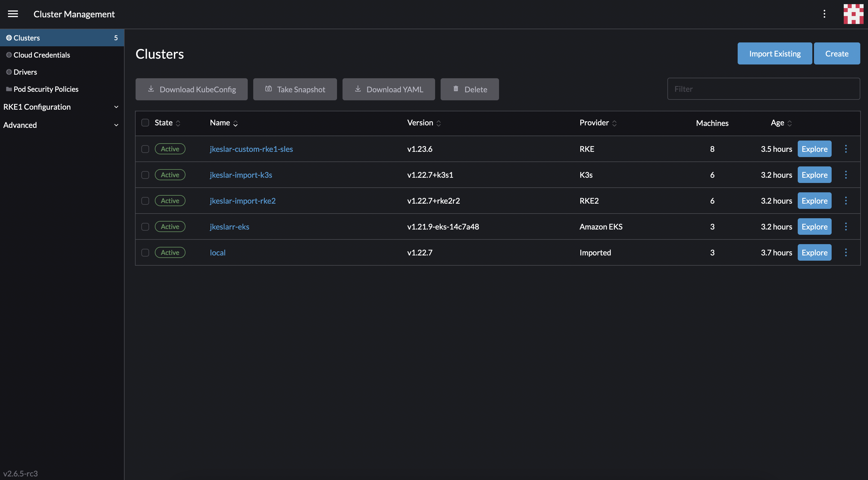This screenshot has height=480, width=868.
Task: Check the jkeslarr-eks row checkbox
Action: (x=145, y=227)
